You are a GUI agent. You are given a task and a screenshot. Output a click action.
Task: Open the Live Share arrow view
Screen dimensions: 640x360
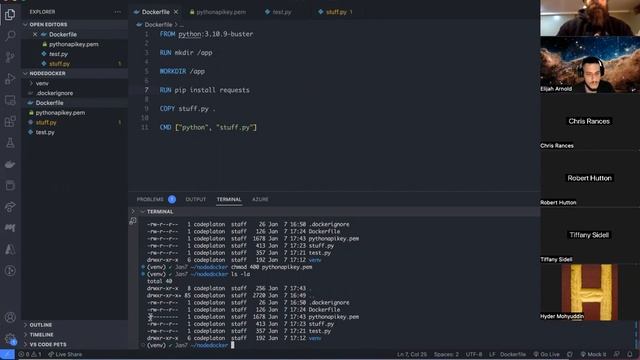click(x=10, y=207)
